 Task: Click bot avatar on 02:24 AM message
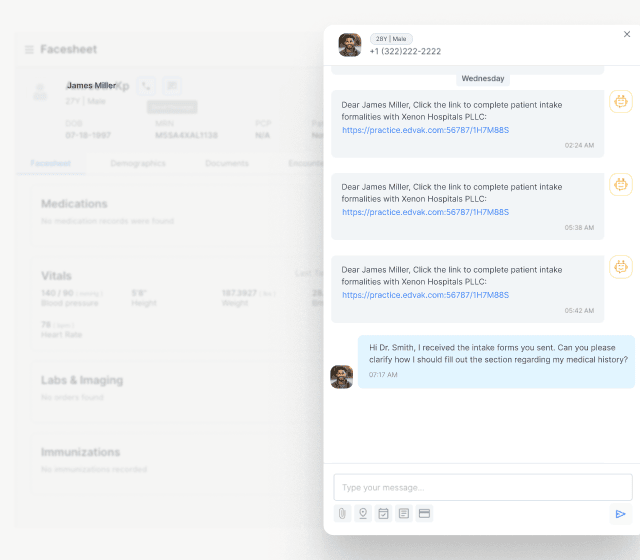pyautogui.click(x=621, y=101)
